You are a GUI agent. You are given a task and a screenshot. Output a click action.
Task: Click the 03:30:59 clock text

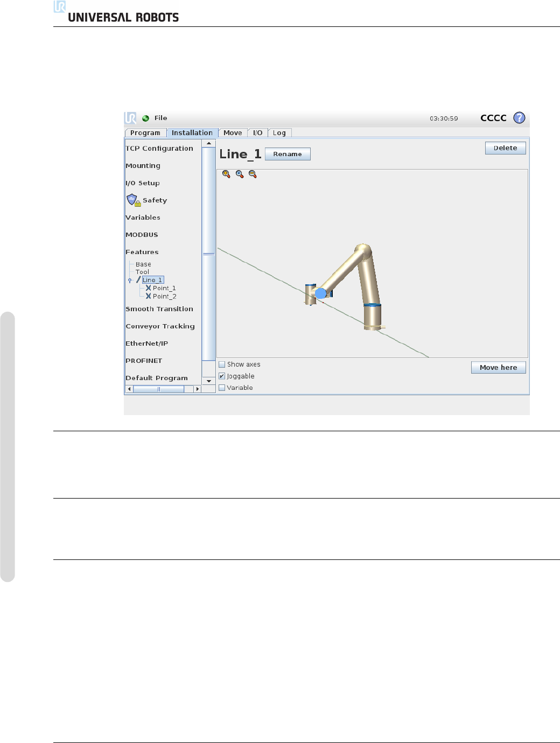click(x=444, y=118)
